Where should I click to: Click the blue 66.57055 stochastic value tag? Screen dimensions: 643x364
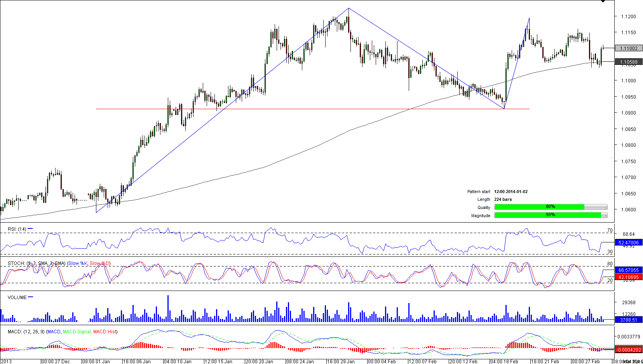click(629, 270)
